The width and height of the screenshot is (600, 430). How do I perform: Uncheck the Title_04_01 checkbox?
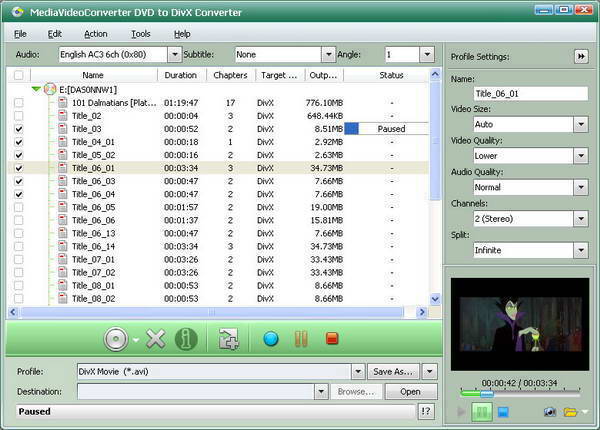pos(18,142)
